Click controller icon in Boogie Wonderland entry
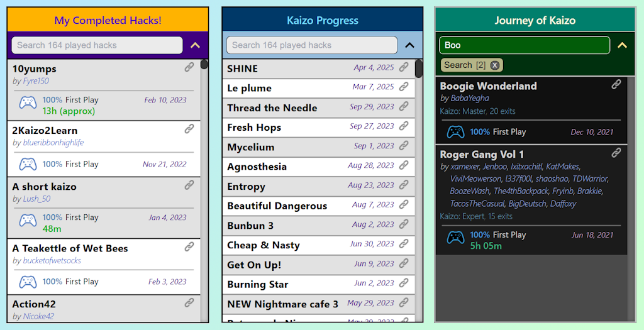This screenshot has width=644, height=330. (455, 132)
